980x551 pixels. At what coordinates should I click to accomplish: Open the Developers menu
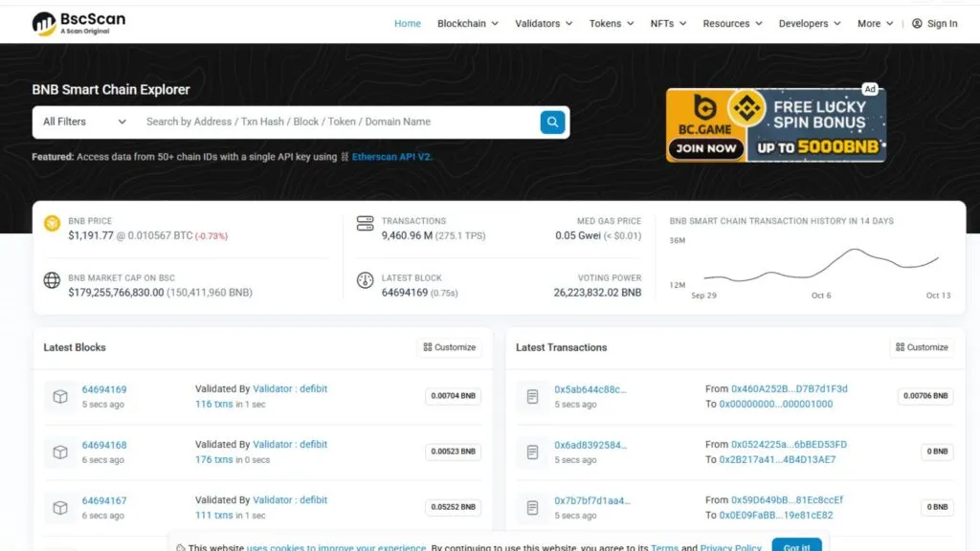[x=810, y=24]
